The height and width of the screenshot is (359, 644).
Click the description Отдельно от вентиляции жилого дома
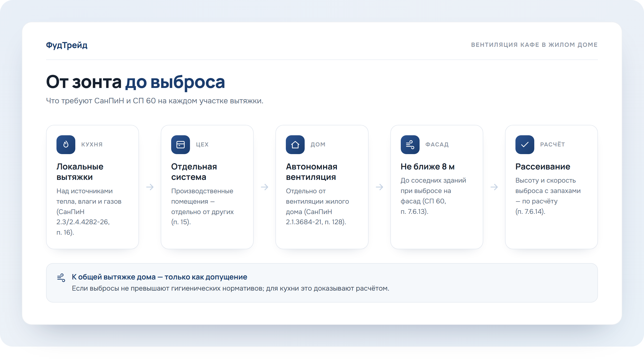point(318,206)
